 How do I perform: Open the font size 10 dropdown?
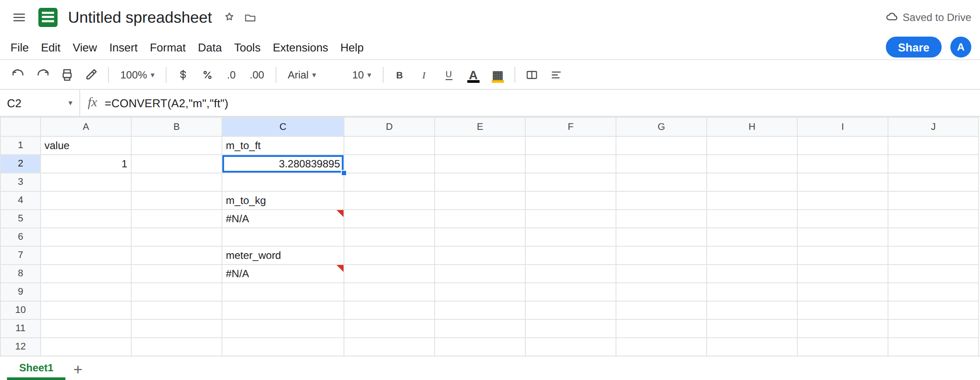(x=362, y=75)
